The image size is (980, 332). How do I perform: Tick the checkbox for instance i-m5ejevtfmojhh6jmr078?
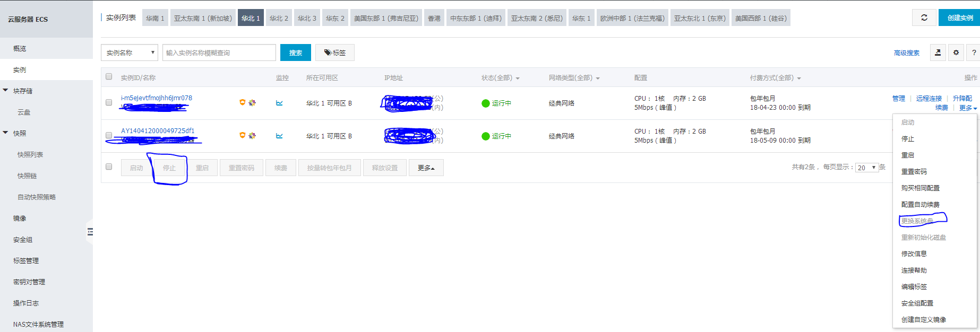(x=109, y=102)
